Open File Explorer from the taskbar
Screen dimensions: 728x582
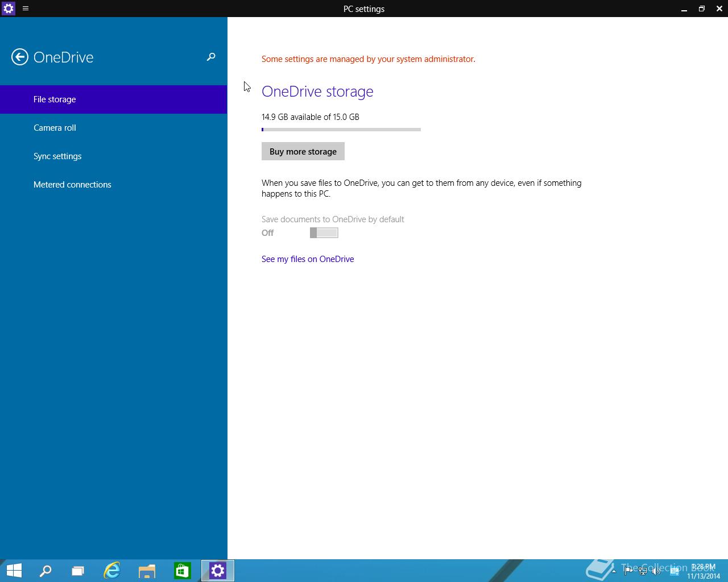pos(147,571)
